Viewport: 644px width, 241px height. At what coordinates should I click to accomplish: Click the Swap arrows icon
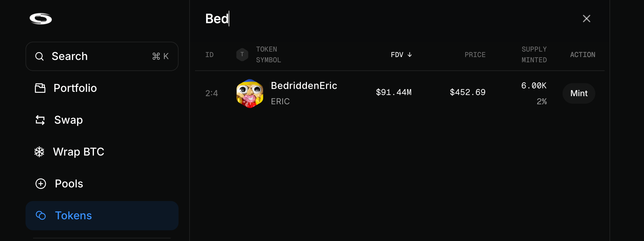click(x=40, y=120)
